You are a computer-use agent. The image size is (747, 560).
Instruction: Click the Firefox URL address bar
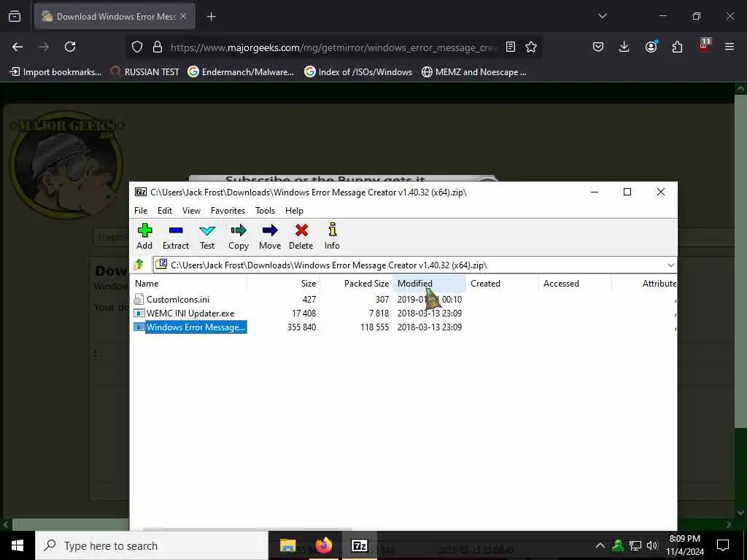pos(333,47)
